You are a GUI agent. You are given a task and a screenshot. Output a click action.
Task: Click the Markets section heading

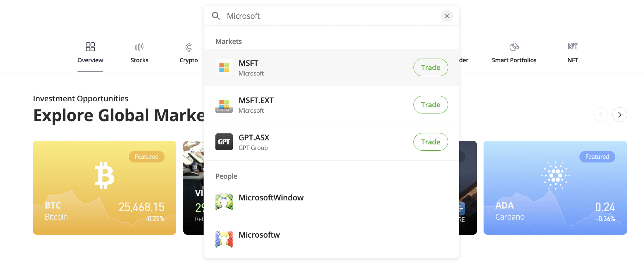pos(229,41)
